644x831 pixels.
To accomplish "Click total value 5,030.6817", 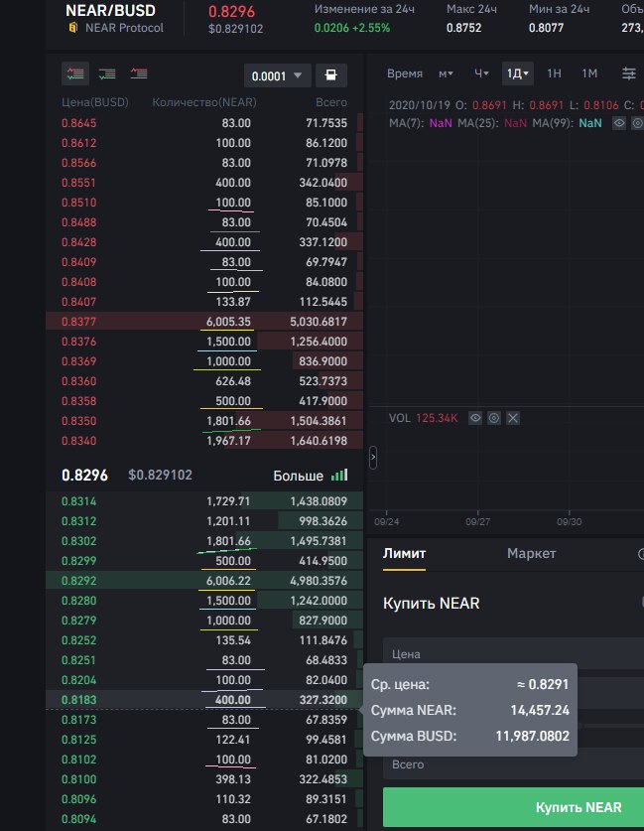I will point(319,322).
